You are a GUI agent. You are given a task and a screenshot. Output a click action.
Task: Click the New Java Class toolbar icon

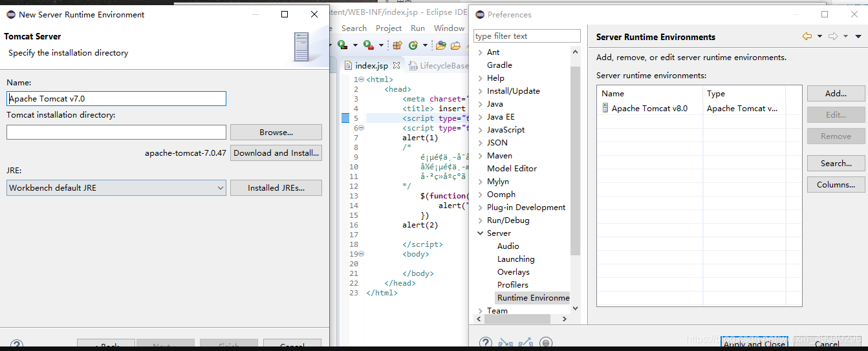click(413, 45)
